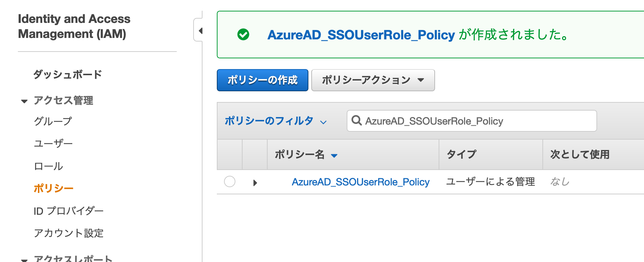644x262 pixels.
Task: Go to ダッシュボード in sidebar
Action: click(68, 74)
